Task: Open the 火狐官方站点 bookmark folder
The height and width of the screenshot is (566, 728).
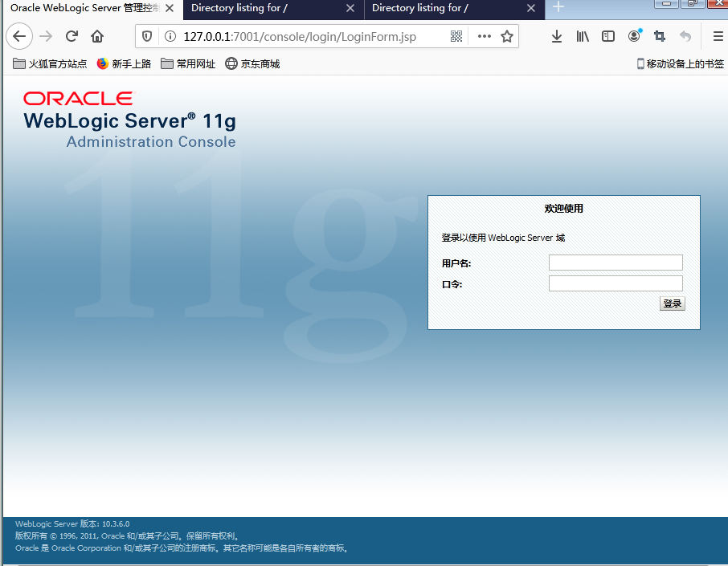Action: click(50, 63)
